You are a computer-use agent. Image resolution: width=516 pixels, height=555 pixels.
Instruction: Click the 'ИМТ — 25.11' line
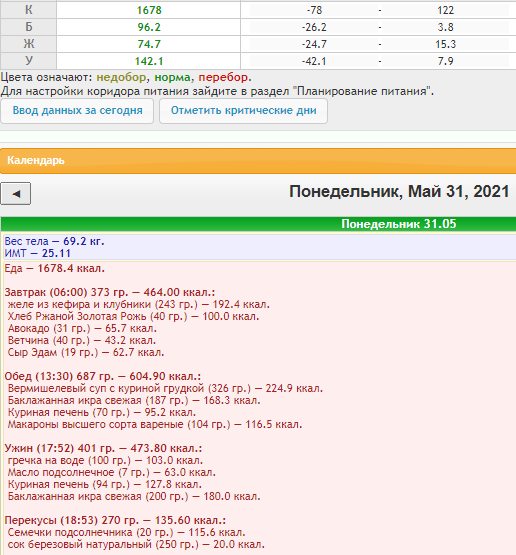coord(38,253)
